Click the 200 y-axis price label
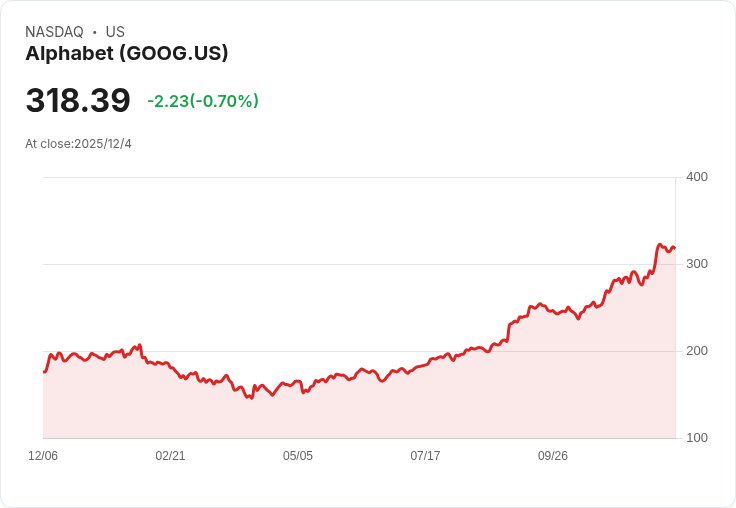736x508 pixels. pyautogui.click(x=697, y=351)
